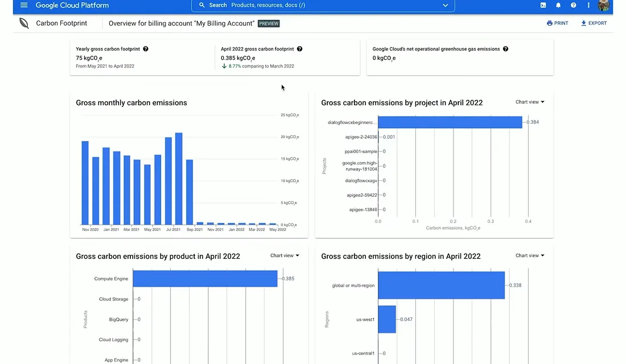Expand the search bar dropdown arrow
The image size is (626, 364).
[x=445, y=5]
